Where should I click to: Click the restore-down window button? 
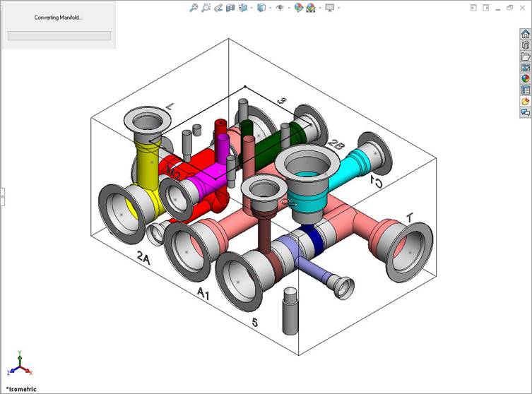point(510,7)
